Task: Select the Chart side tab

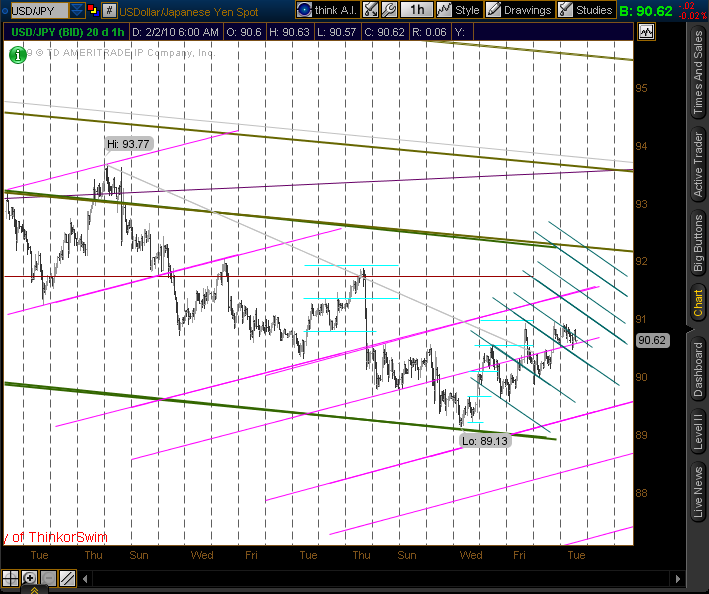Action: coord(698,303)
